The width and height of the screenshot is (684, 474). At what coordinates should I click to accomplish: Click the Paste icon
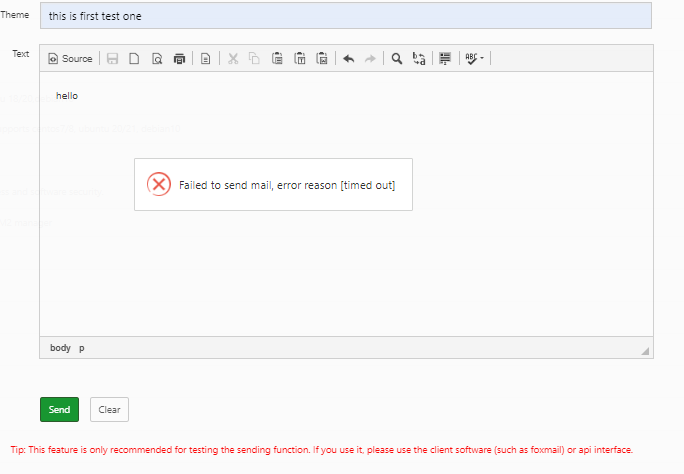(x=277, y=58)
